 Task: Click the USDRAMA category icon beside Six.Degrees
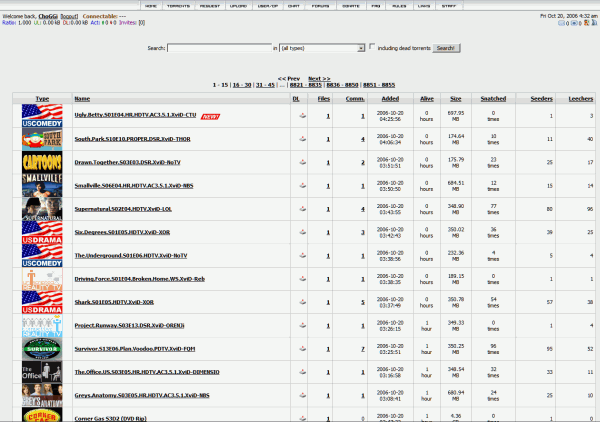(x=42, y=232)
